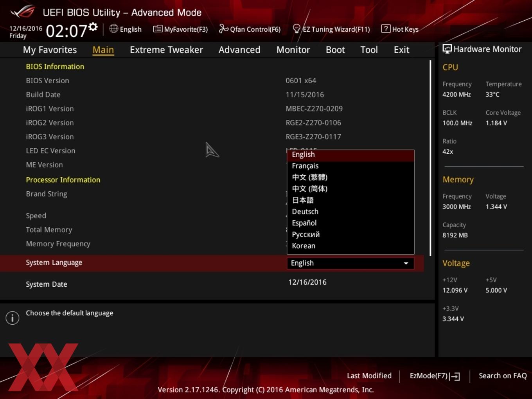Click the BIOS Version row
The height and width of the screenshot is (399, 532).
click(x=212, y=81)
